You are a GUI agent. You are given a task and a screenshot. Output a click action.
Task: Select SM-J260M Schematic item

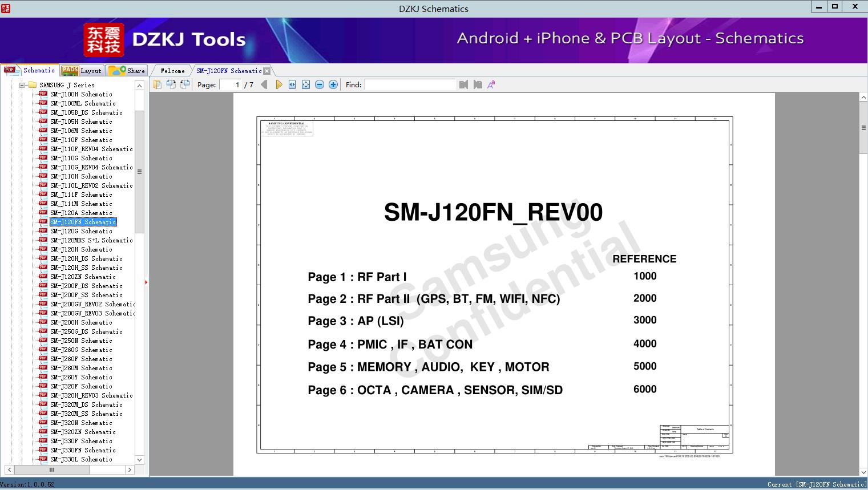[81, 368]
